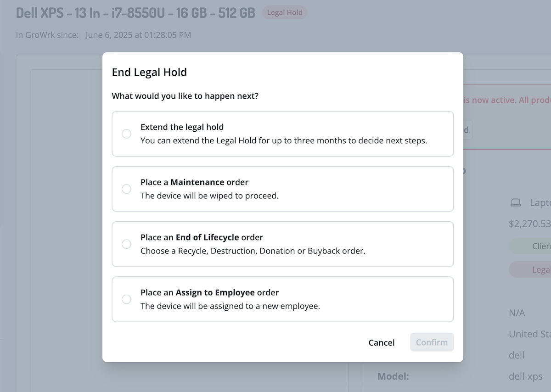
Task: Select the Extend the legal hold radio button
Action: (x=126, y=134)
